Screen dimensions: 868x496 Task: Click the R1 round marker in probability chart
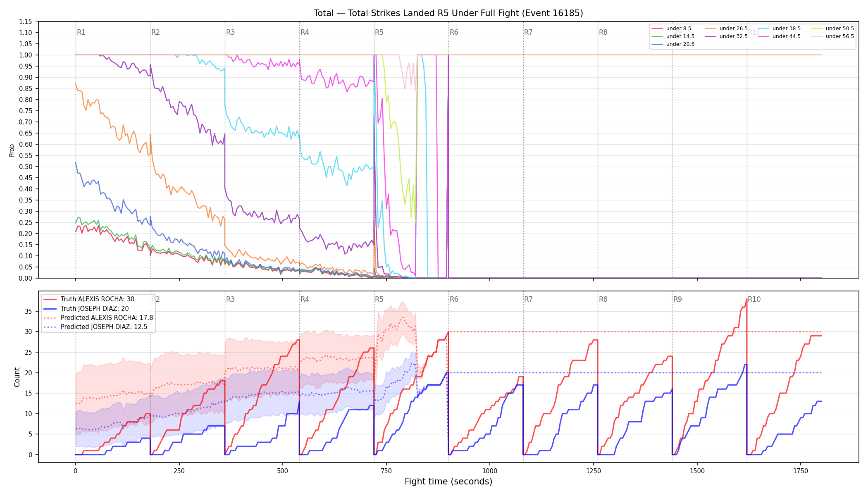coord(81,32)
